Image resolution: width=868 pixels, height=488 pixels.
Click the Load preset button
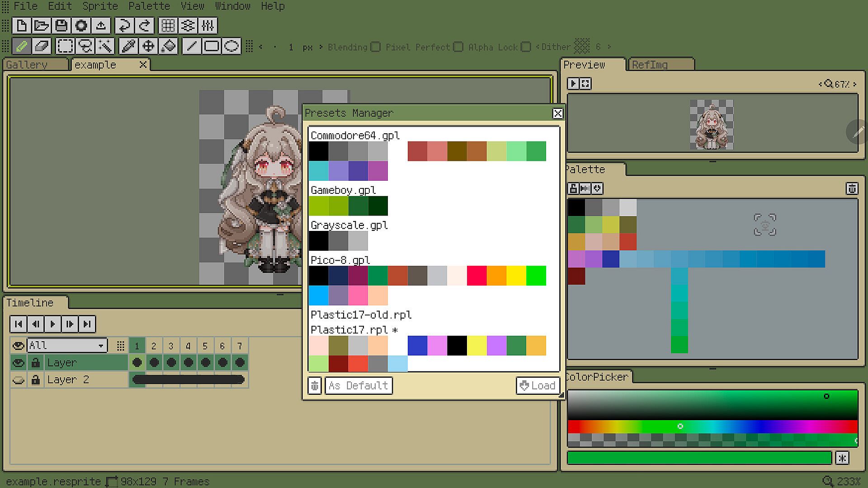[538, 385]
